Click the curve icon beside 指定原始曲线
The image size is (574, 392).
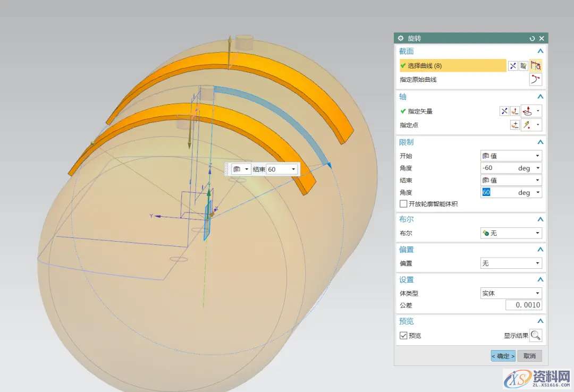point(535,80)
